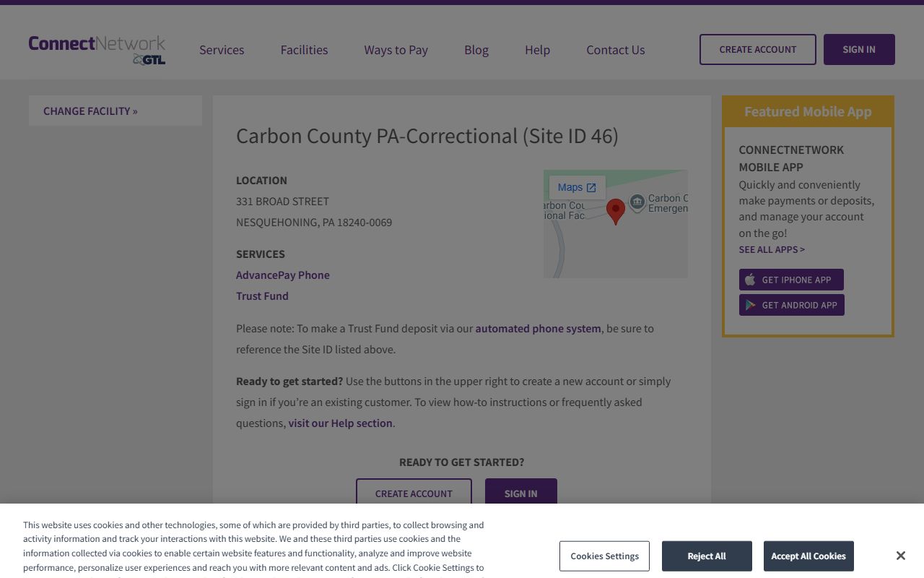The image size is (924, 578).
Task: Open the Help menu item
Action: (537, 50)
